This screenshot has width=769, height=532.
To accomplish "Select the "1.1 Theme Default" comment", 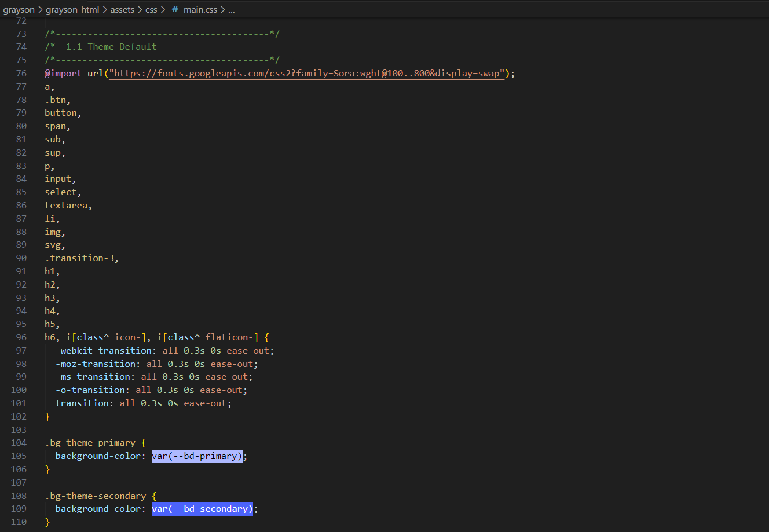I will (x=111, y=47).
